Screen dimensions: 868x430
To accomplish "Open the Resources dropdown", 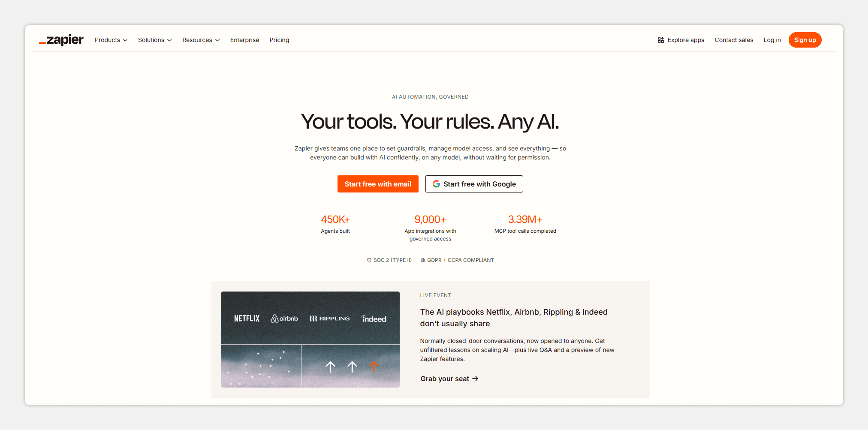I will coord(201,40).
